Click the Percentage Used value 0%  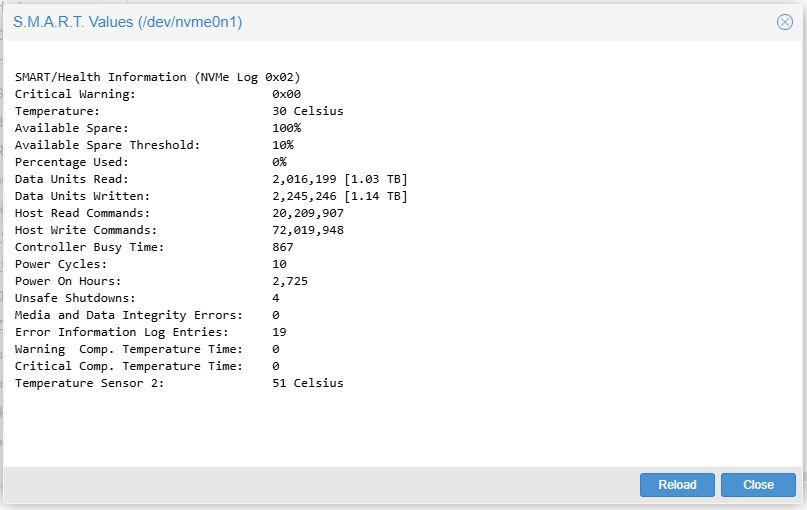279,162
